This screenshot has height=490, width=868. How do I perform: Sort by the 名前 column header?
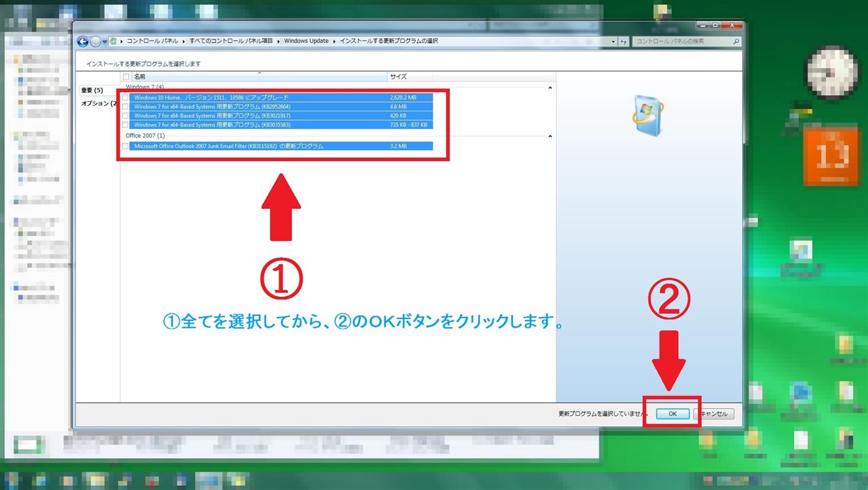pos(259,77)
